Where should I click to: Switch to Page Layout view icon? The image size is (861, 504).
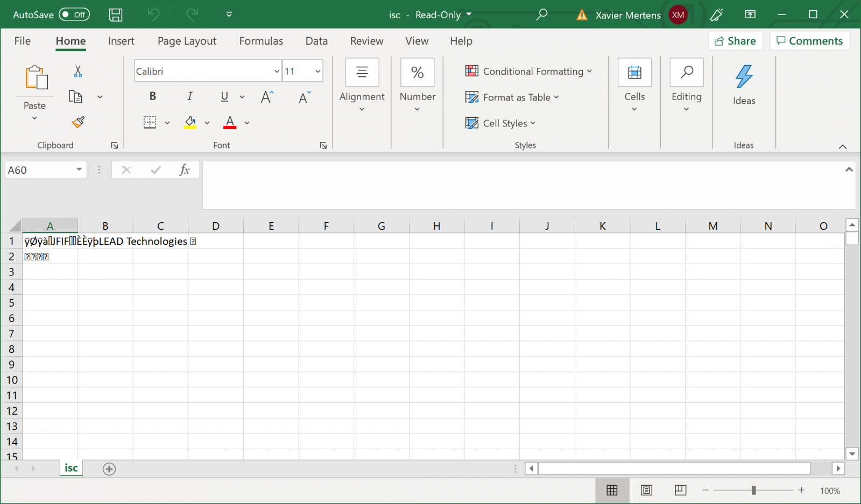646,490
